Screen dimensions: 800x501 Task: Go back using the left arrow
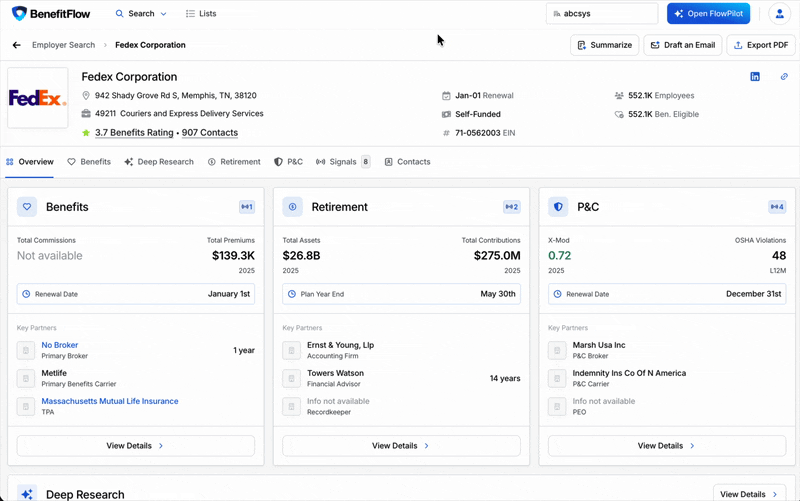click(x=16, y=45)
